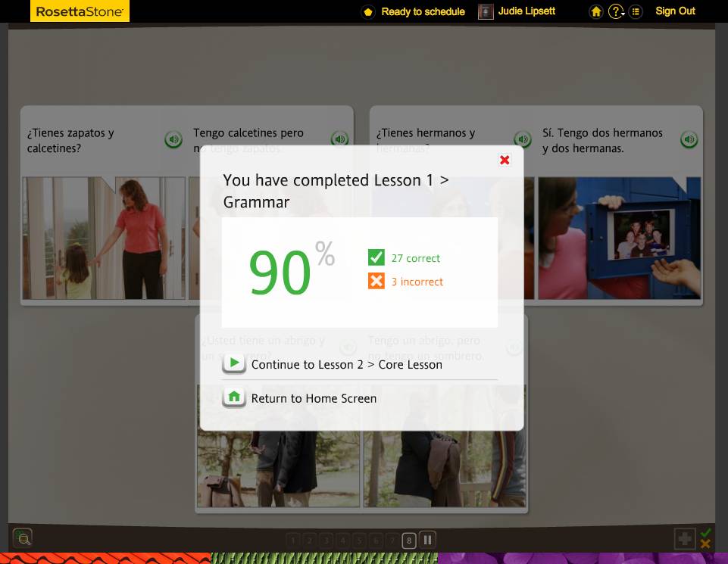Click the plus icon in bottom right
Screen dimensions: 728x564
click(685, 538)
